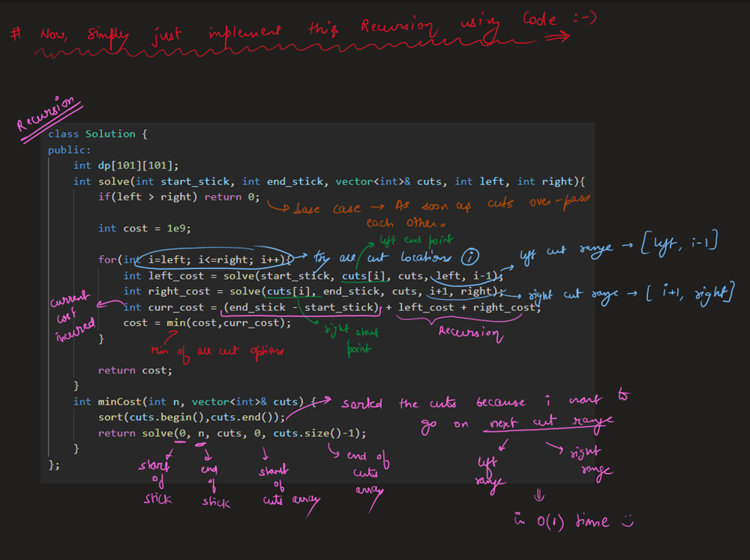Screen dimensions: 750x560
Task: Click the 'class Solution {' line
Action: coord(97,133)
